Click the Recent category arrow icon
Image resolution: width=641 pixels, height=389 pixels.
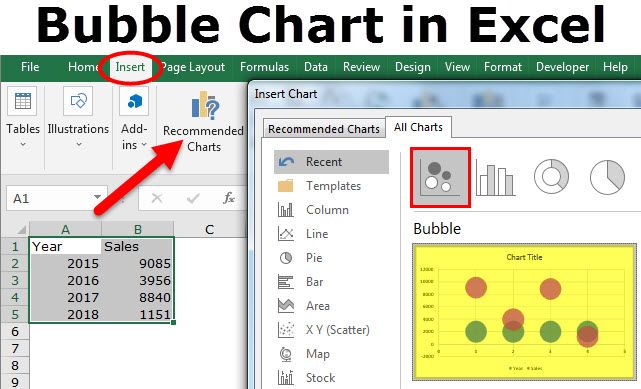point(286,162)
